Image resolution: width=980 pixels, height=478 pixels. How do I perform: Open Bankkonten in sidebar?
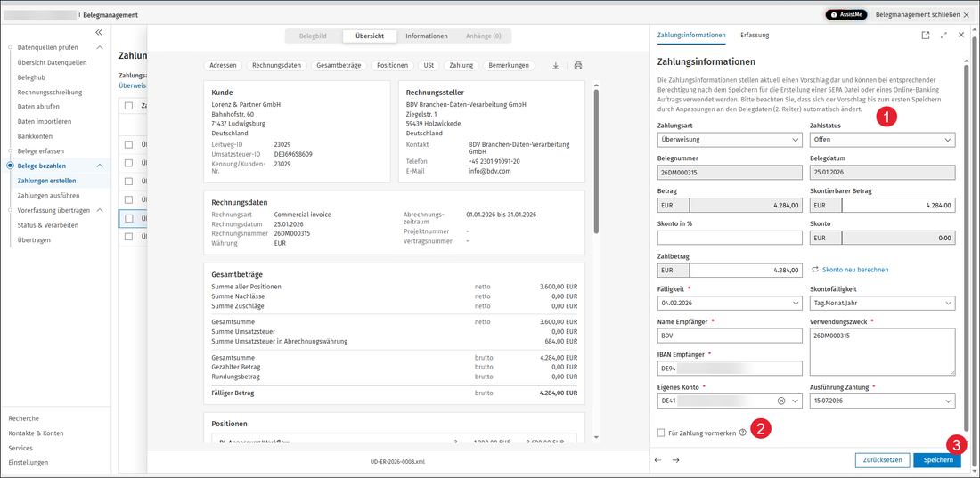click(x=35, y=136)
